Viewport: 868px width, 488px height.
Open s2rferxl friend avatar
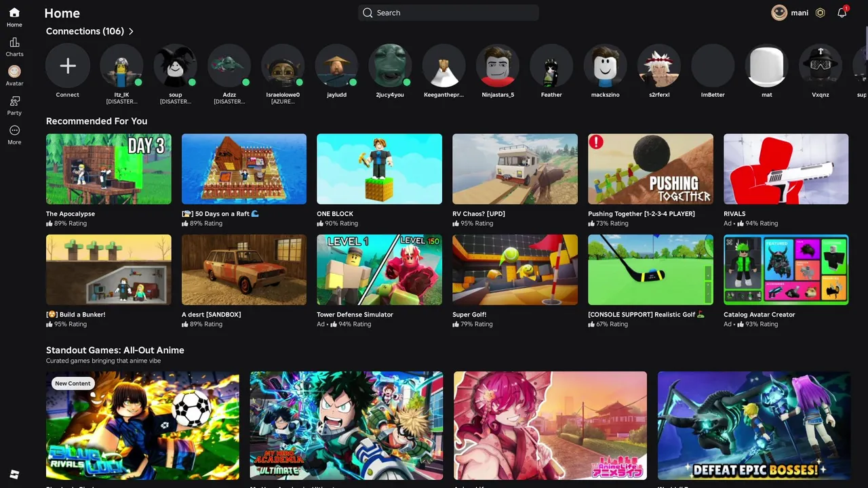pyautogui.click(x=658, y=66)
